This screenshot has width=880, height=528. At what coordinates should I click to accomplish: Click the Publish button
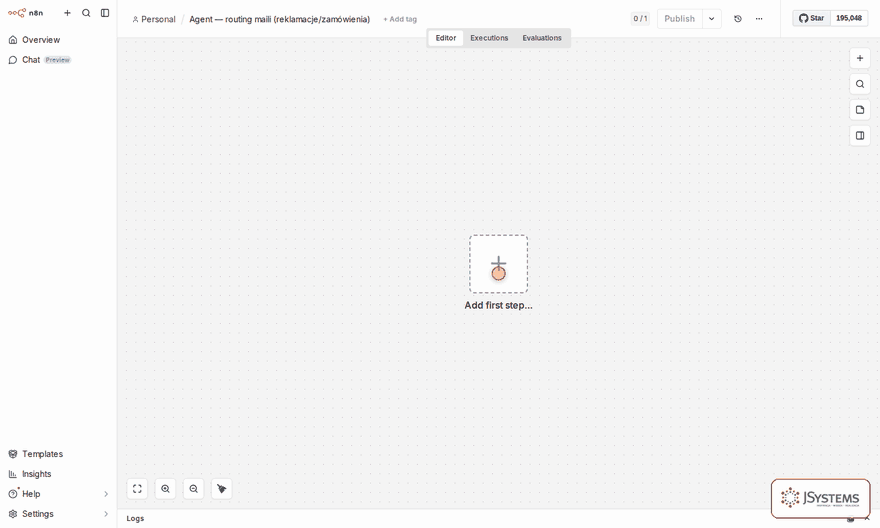(680, 19)
